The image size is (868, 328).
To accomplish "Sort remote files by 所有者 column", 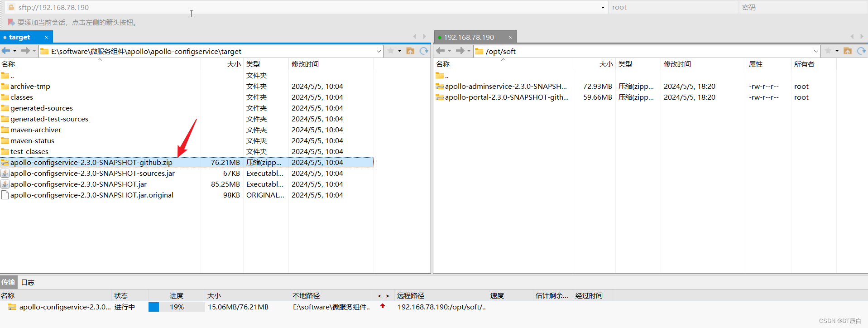I will [814, 64].
